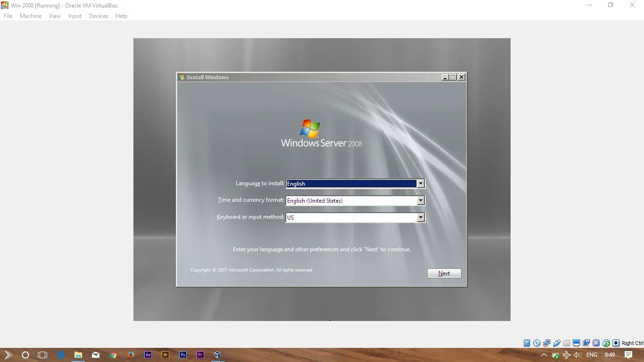The image size is (644, 362).
Task: Open Google Chrome from the taskbar
Action: 113,355
